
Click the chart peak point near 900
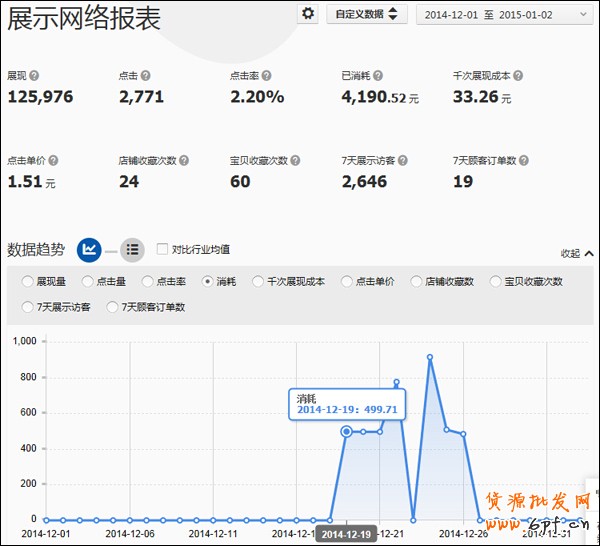(430, 357)
